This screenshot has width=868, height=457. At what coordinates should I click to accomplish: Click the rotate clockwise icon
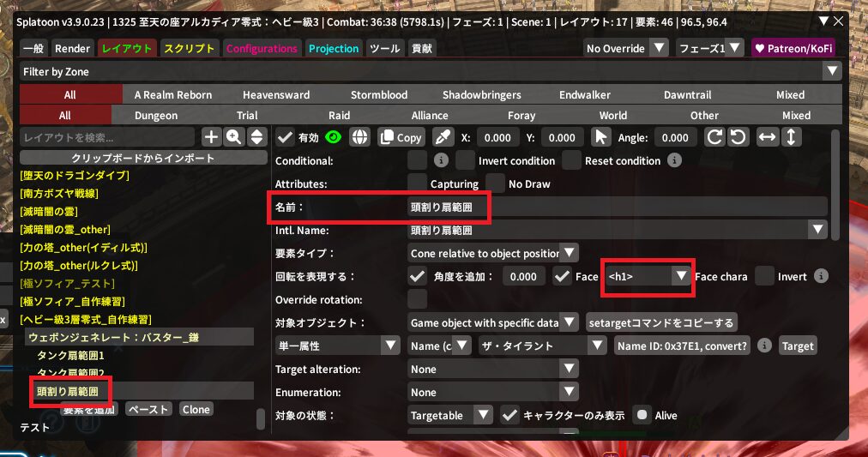click(714, 137)
